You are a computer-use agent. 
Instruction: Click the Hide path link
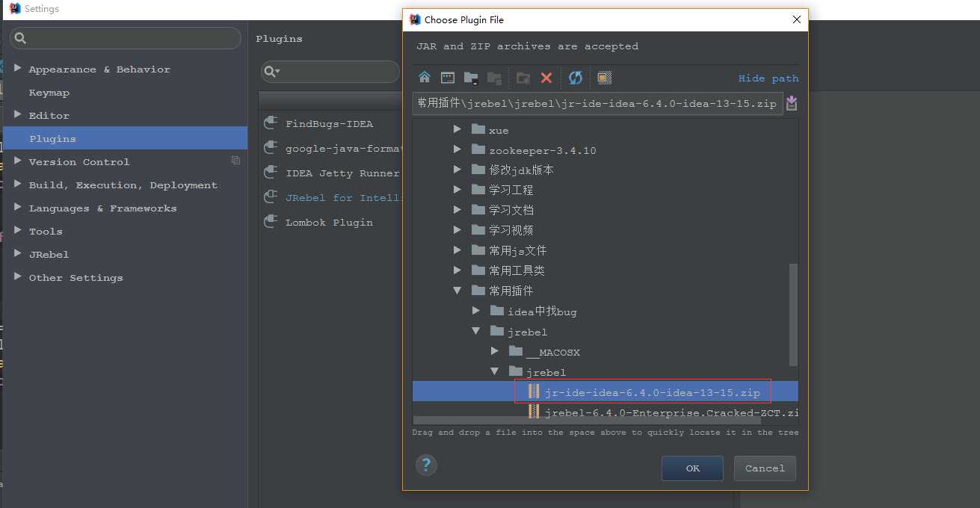point(768,78)
